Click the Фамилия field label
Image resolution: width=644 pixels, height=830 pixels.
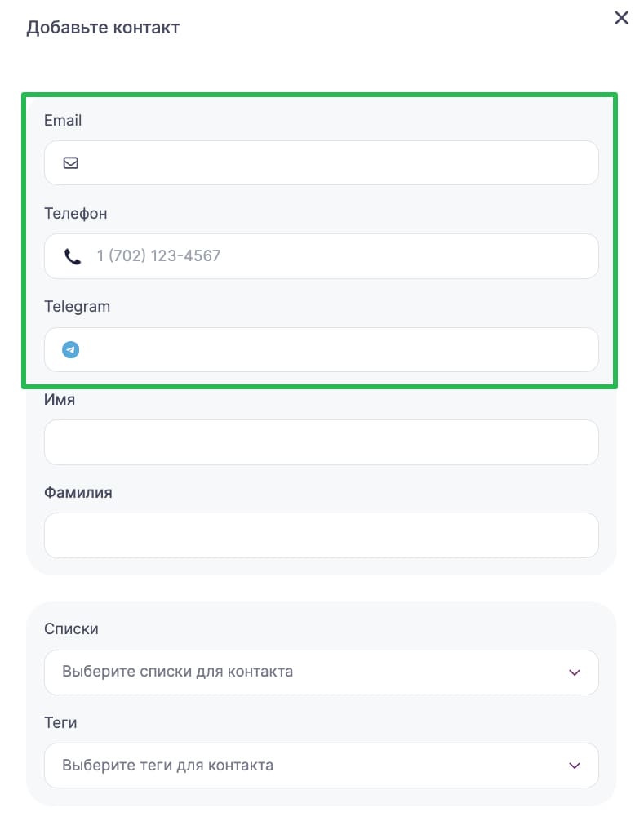78,493
